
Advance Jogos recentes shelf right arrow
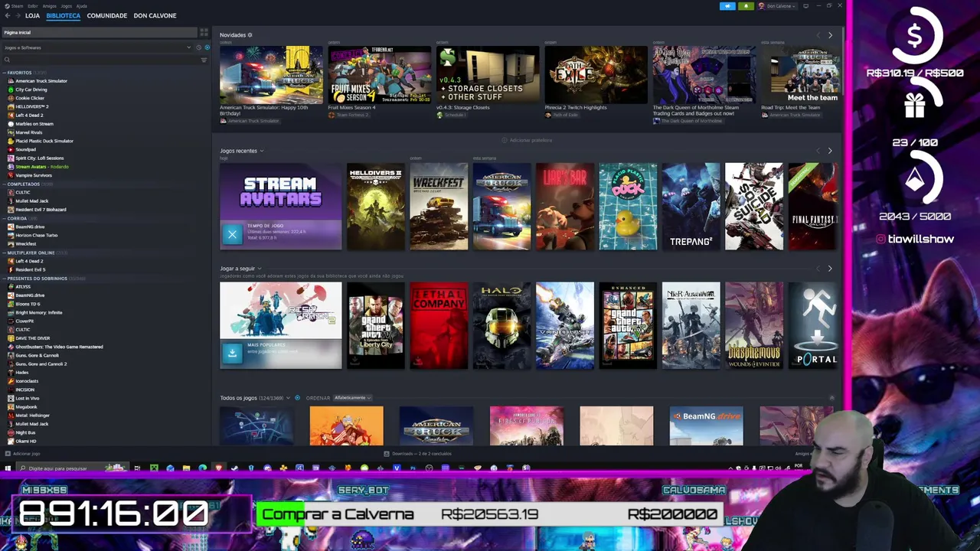coord(830,151)
